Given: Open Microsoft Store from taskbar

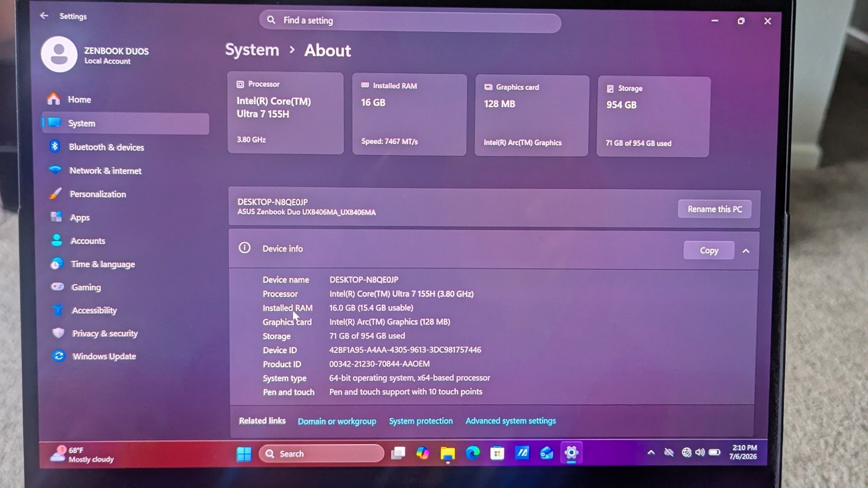Looking at the screenshot, I should [497, 453].
